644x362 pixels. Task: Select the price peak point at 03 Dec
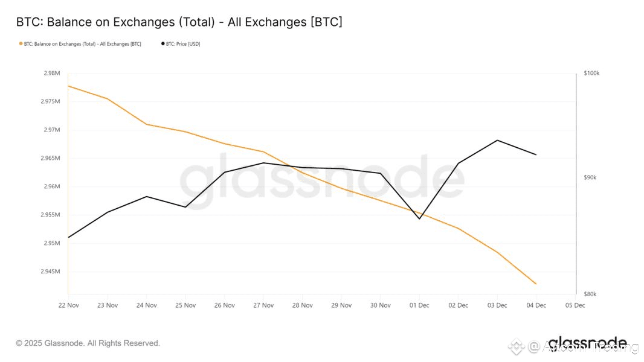(497, 140)
